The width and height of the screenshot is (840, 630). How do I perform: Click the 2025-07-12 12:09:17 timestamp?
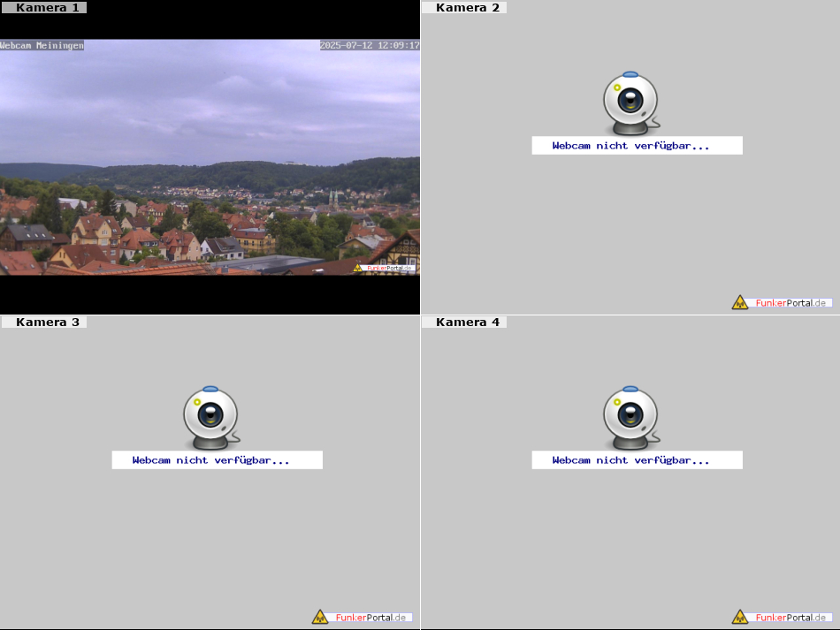[370, 45]
